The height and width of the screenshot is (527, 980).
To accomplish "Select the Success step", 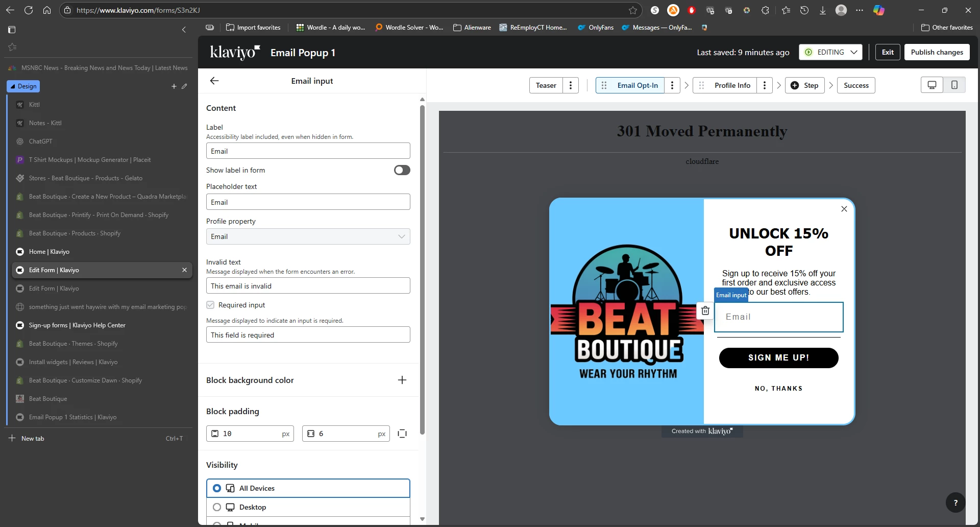I will (x=856, y=85).
